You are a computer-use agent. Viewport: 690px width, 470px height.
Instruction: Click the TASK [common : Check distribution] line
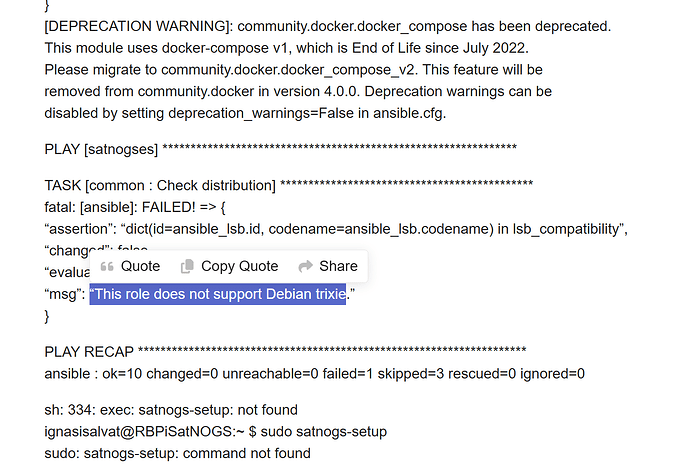288,185
